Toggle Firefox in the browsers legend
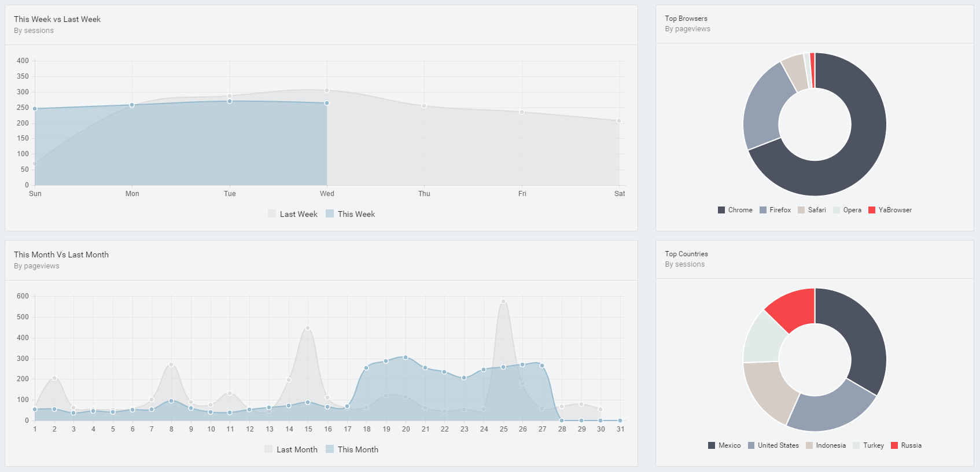 (775, 210)
